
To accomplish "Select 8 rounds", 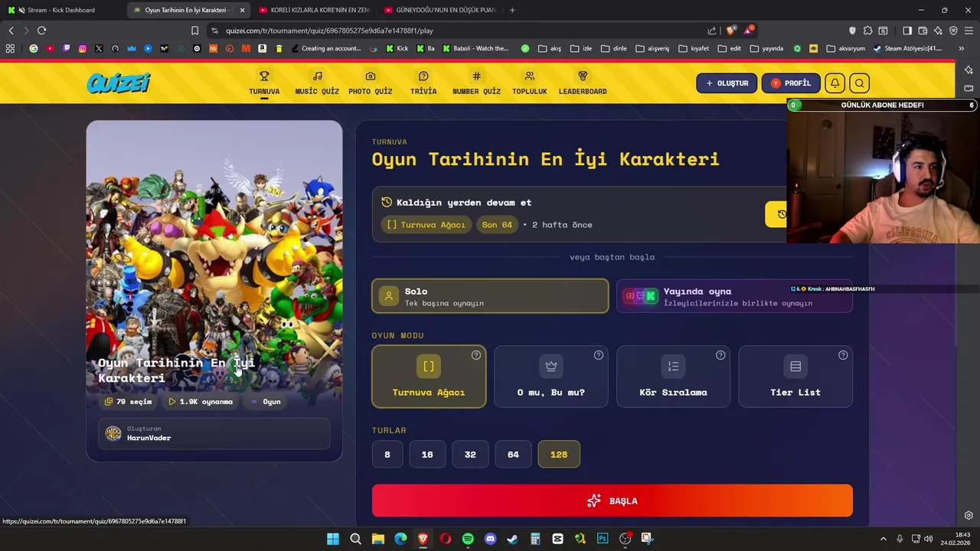I will [x=387, y=455].
